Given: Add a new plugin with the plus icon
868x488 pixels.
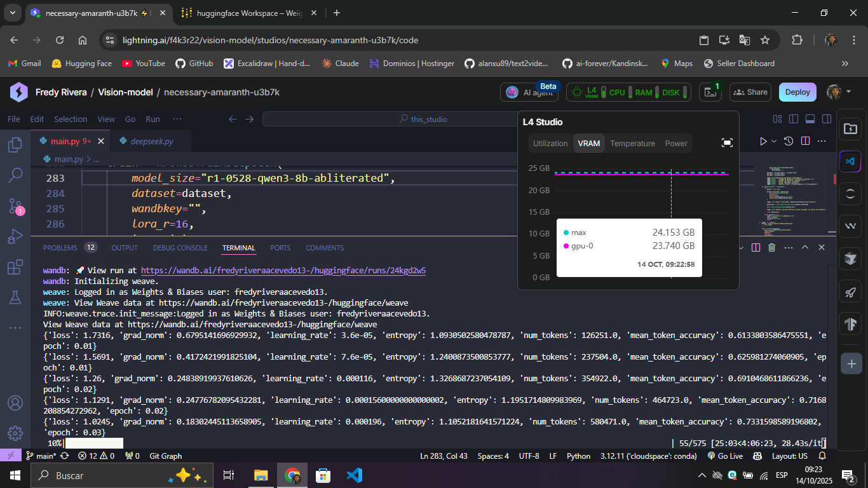Looking at the screenshot, I should tap(850, 363).
